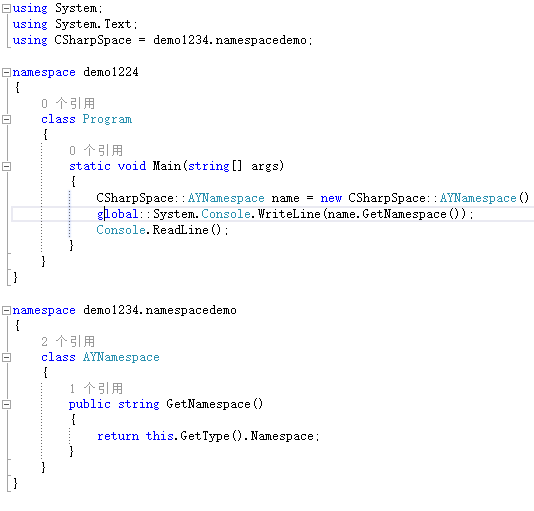Click 'ReadLine' method call
534x511 pixels.
pos(180,230)
